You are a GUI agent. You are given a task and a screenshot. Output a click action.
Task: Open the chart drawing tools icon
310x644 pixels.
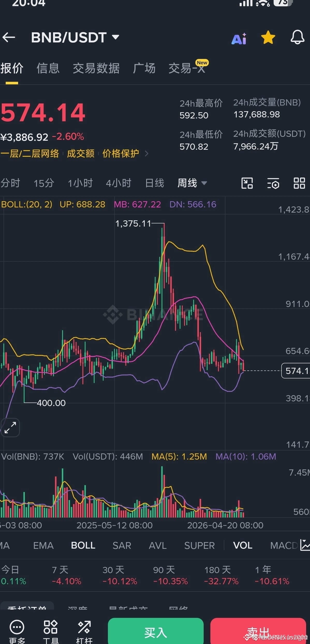(247, 183)
